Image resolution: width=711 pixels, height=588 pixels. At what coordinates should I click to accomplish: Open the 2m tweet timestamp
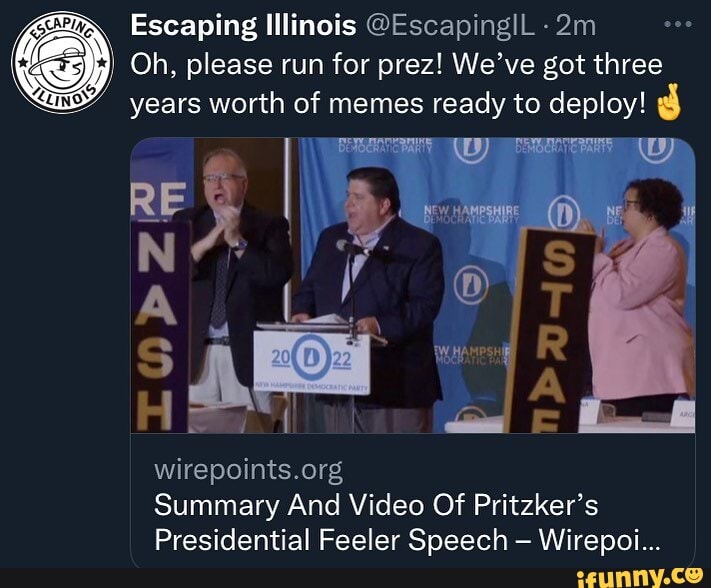[575, 26]
